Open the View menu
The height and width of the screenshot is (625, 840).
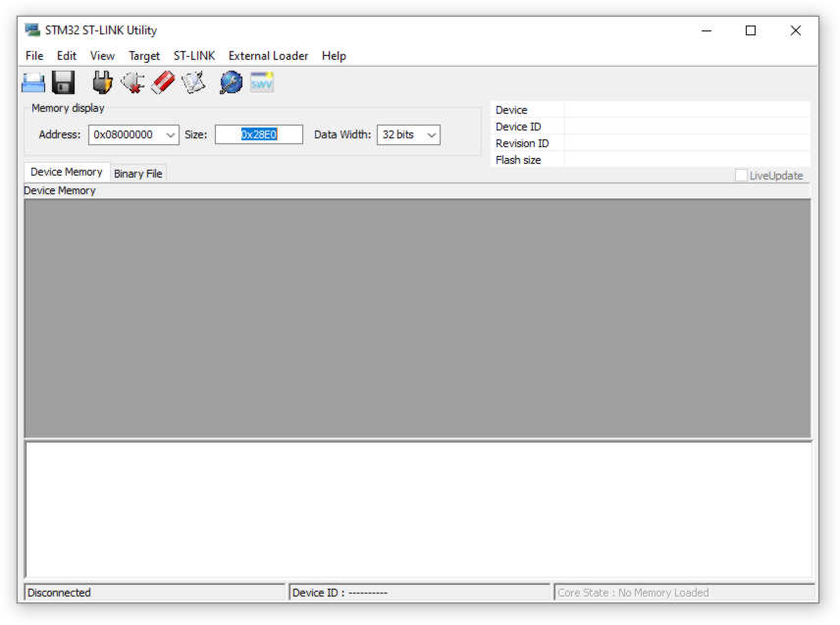102,56
